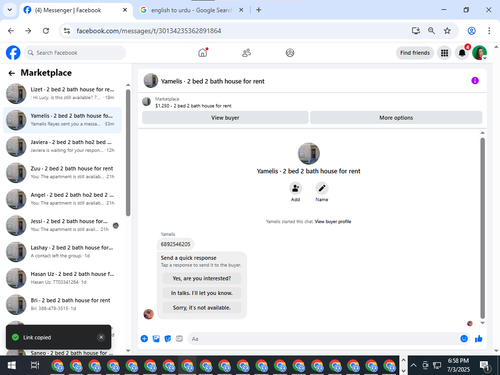Bookmark this page with star icon

tap(447, 31)
